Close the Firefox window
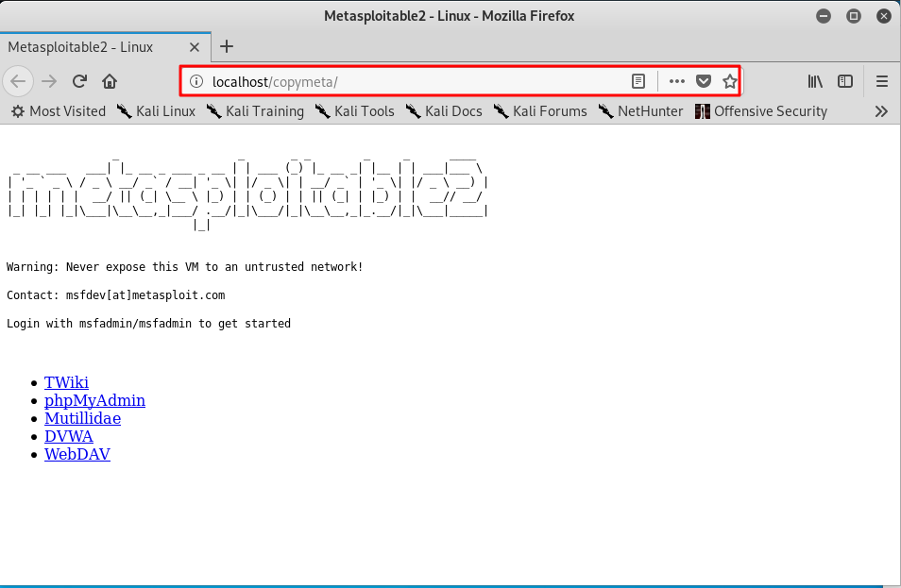Image resolution: width=901 pixels, height=588 pixels. click(x=884, y=16)
